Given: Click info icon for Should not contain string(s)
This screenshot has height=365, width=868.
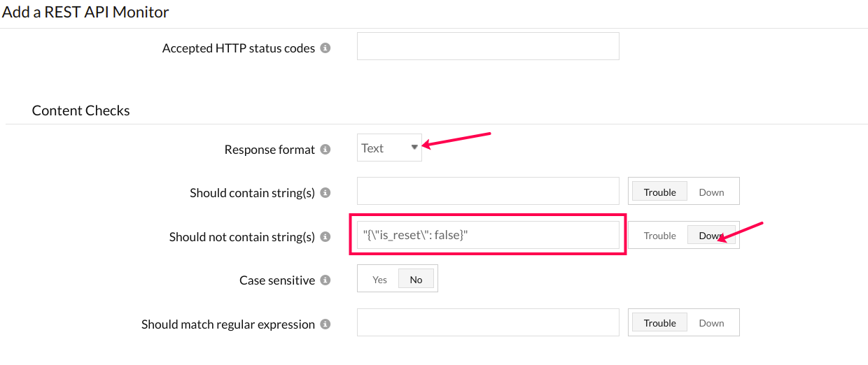Looking at the screenshot, I should 325,237.
